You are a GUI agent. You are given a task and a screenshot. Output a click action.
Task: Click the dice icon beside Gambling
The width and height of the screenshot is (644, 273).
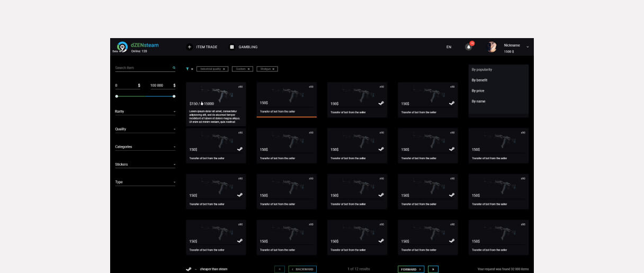[232, 47]
